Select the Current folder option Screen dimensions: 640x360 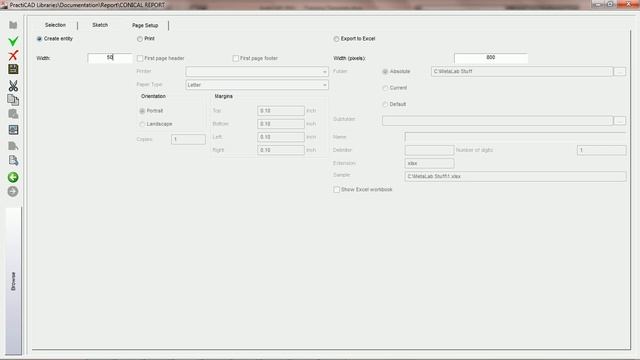pos(385,88)
